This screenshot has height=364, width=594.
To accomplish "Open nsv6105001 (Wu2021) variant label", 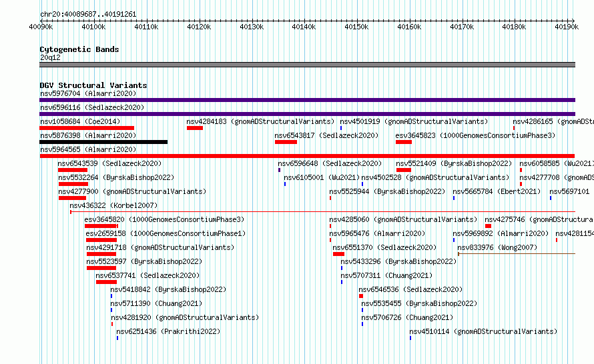I will pyautogui.click(x=322, y=177).
